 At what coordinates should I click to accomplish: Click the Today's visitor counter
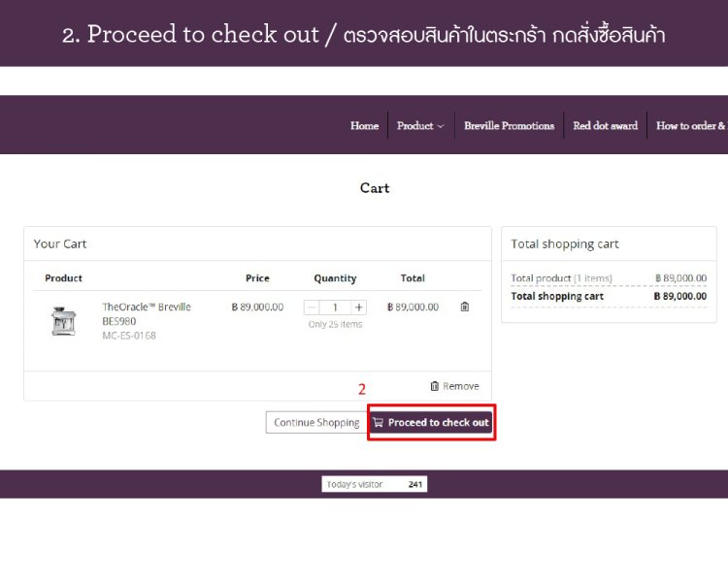374,484
